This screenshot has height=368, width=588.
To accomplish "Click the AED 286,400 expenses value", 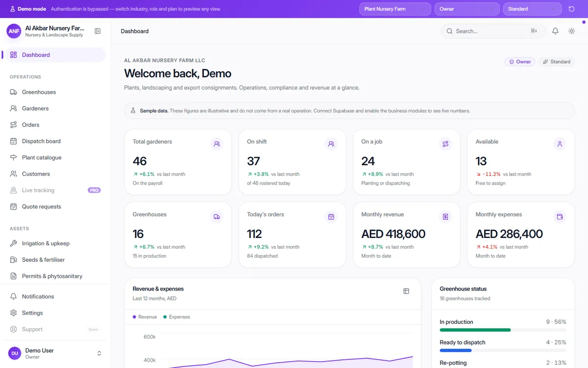I will tap(509, 234).
